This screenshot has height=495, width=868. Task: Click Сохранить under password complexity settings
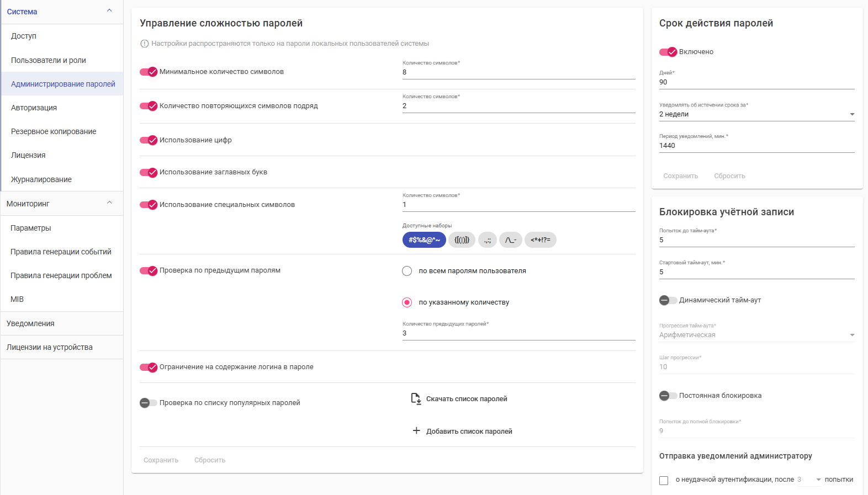[x=161, y=460]
